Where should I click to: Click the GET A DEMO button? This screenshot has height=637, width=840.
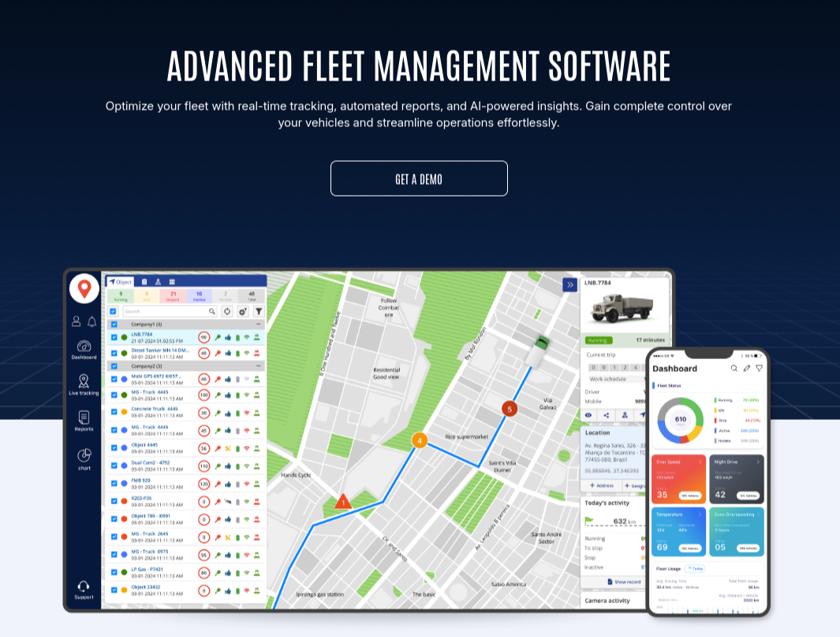[419, 178]
